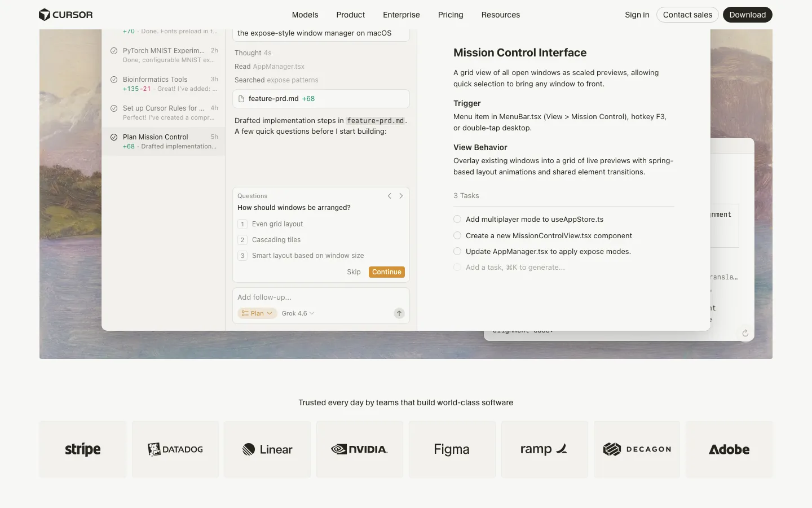Open the Plan mode dropdown

point(257,313)
